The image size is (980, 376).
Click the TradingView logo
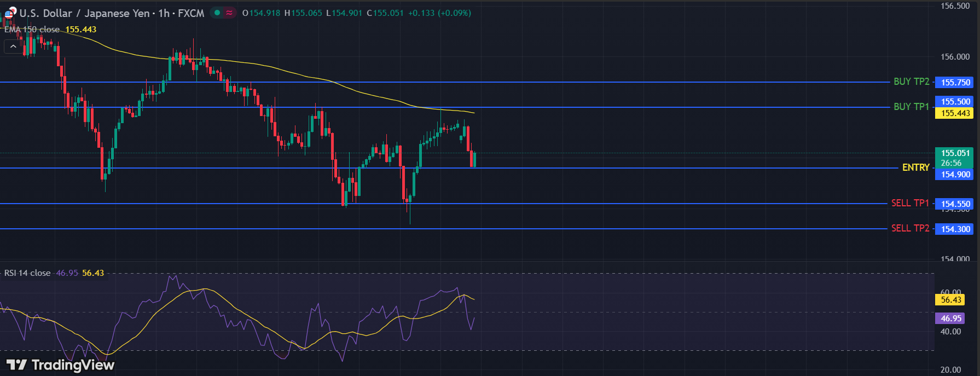(60, 365)
